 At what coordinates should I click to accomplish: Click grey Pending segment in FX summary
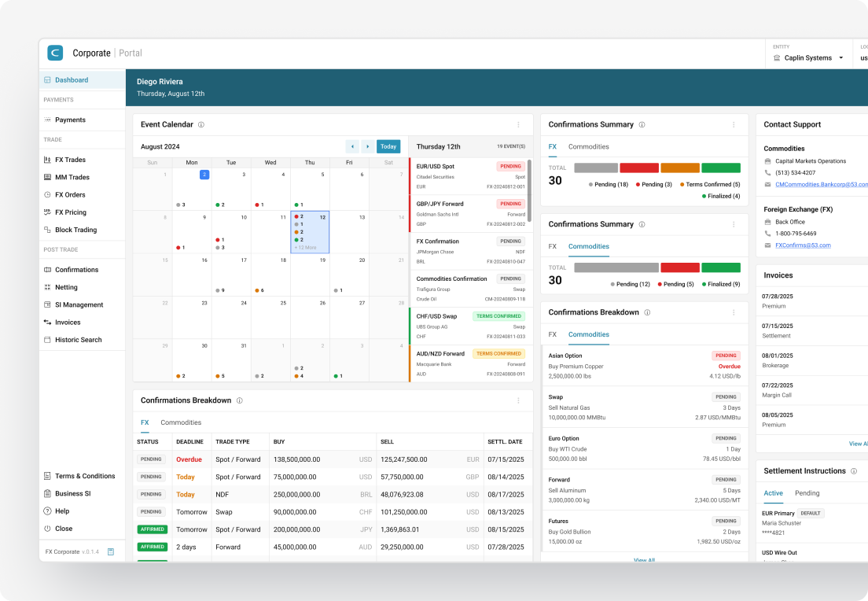(x=596, y=168)
